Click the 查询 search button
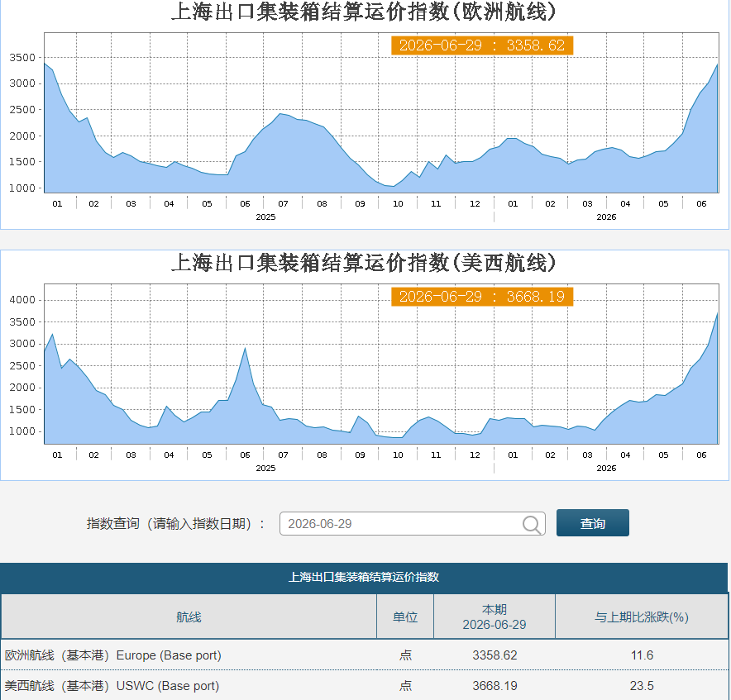The image size is (731, 700). [x=593, y=523]
